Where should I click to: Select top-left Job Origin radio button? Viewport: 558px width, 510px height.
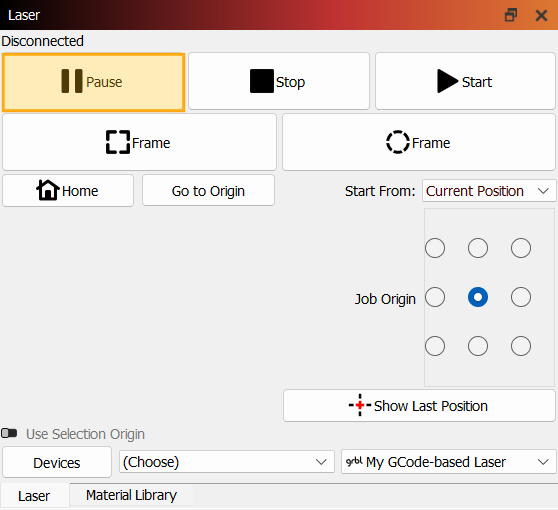click(x=435, y=248)
